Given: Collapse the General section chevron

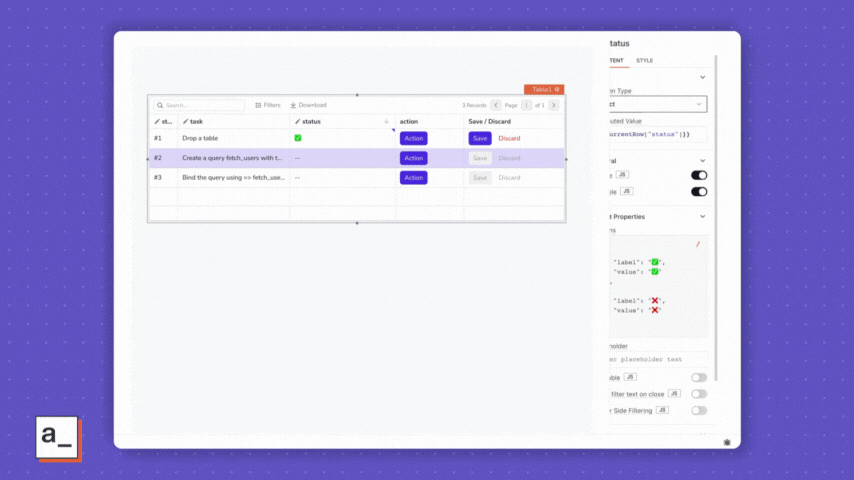Looking at the screenshot, I should pyautogui.click(x=702, y=160).
